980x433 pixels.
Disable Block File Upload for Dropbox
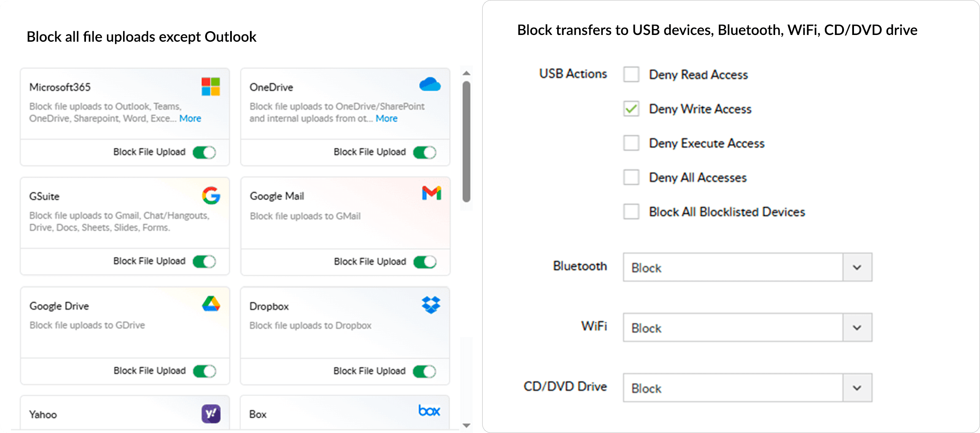click(x=424, y=372)
